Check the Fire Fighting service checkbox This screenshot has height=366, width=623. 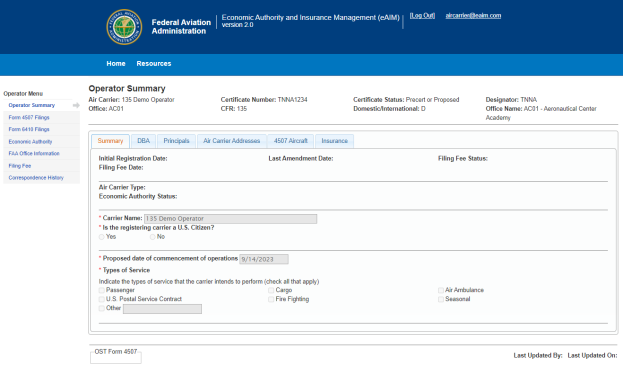pyautogui.click(x=271, y=299)
